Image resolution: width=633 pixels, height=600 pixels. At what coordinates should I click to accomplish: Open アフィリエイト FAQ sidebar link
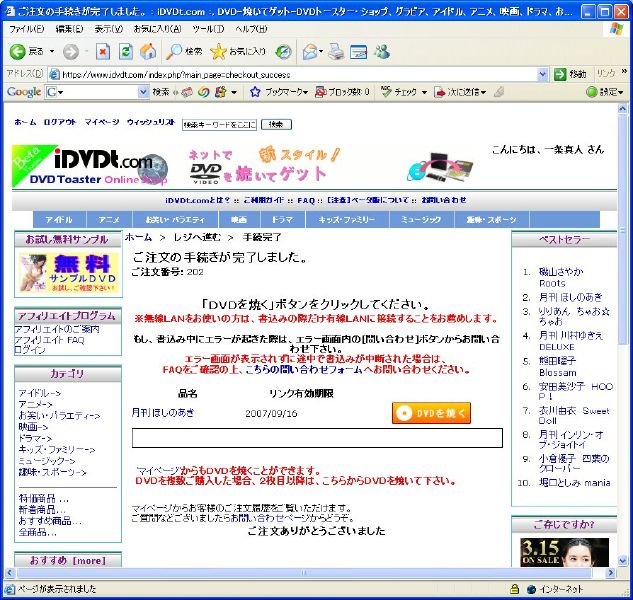(49, 340)
